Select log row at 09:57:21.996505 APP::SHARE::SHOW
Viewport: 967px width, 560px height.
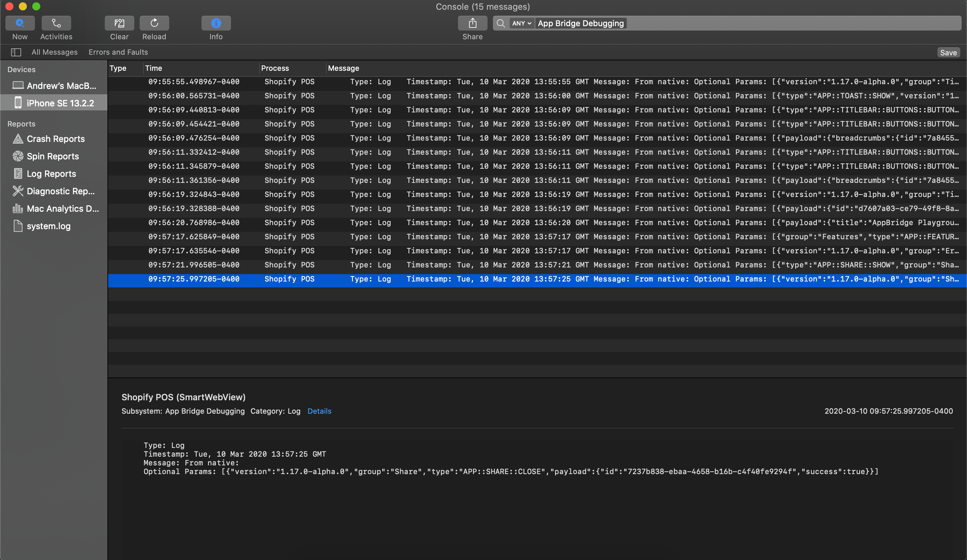tap(537, 265)
